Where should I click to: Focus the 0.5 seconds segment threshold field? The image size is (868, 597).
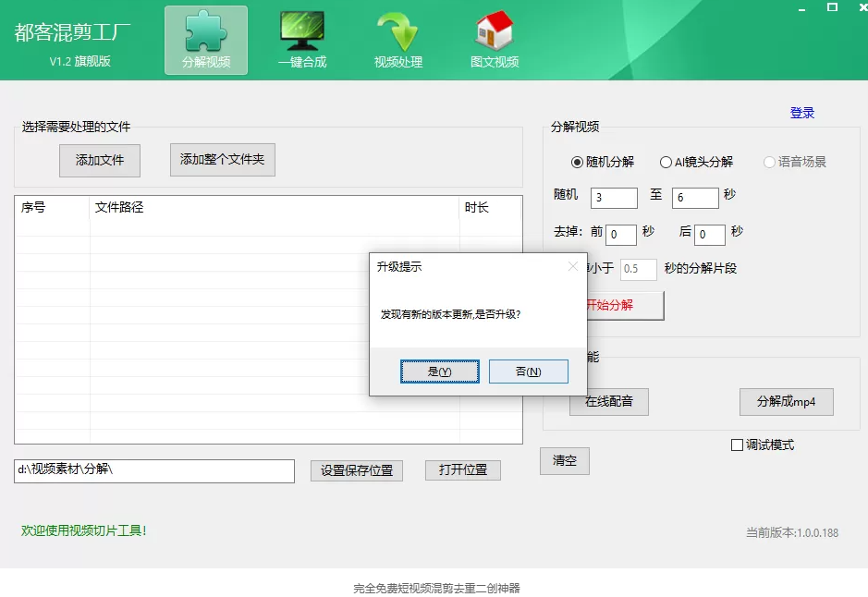(x=639, y=269)
